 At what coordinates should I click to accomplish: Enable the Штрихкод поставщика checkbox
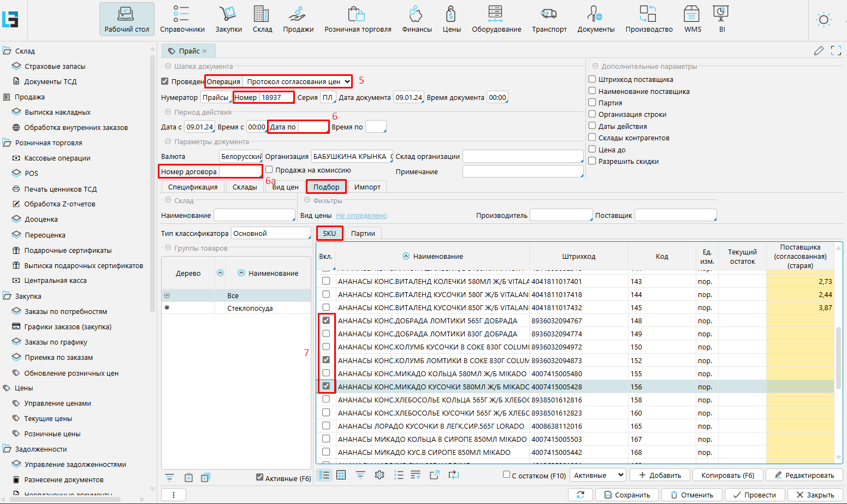point(592,79)
